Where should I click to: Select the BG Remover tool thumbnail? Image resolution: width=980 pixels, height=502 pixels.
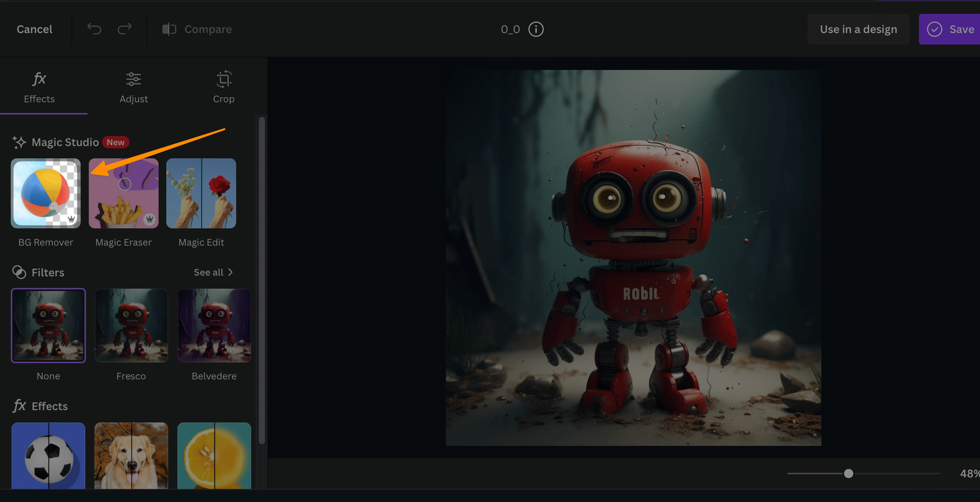[x=46, y=193]
